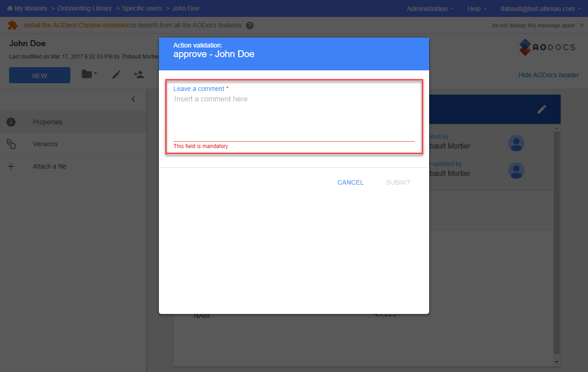Click the 'NAM' label below the dialog
This screenshot has width=588, height=372.
click(202, 316)
